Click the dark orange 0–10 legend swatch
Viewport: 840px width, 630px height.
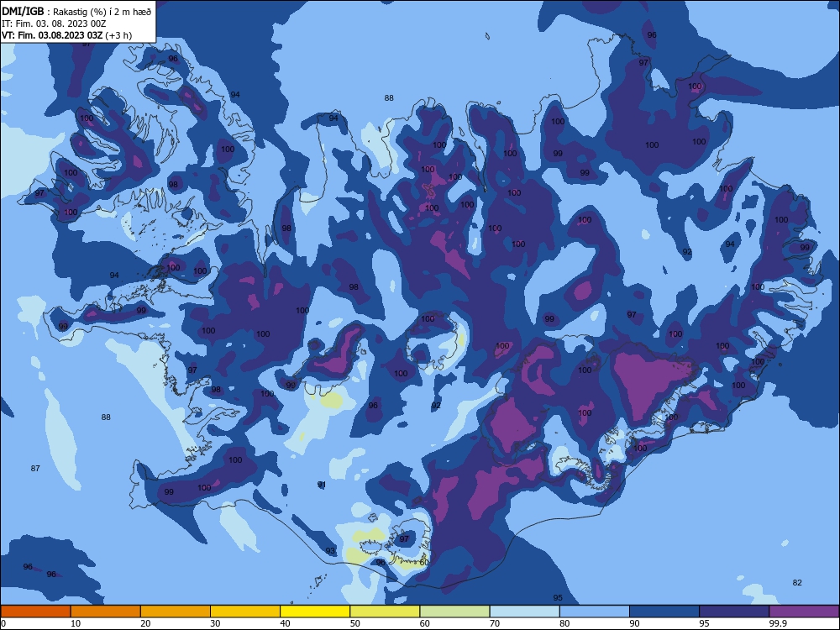pyautogui.click(x=35, y=612)
